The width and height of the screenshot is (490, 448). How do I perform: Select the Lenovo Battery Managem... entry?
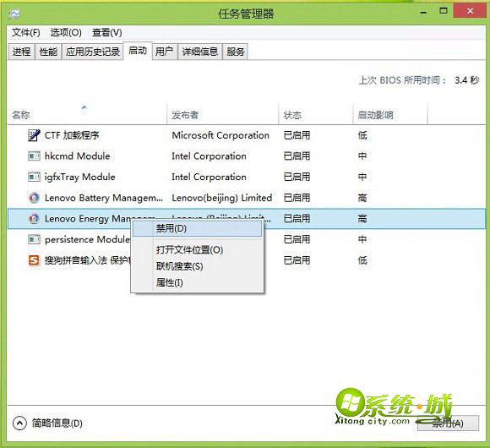104,198
